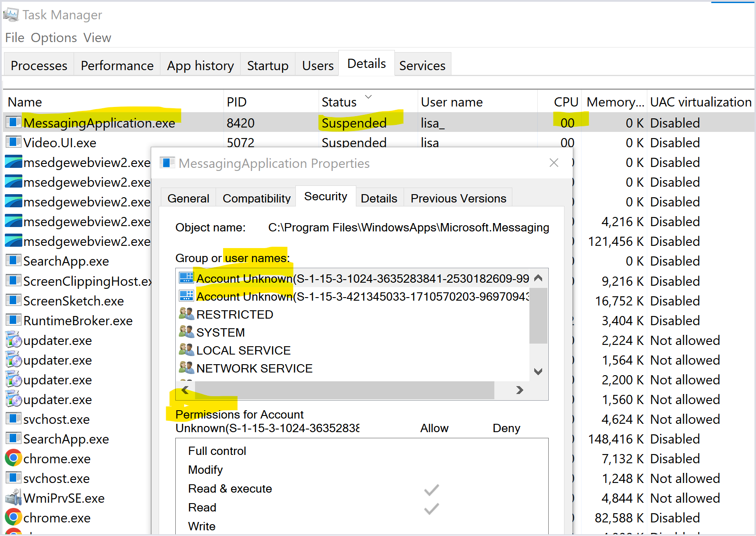Click the second Account Unknown entry icon
The image size is (756, 536).
(x=186, y=296)
